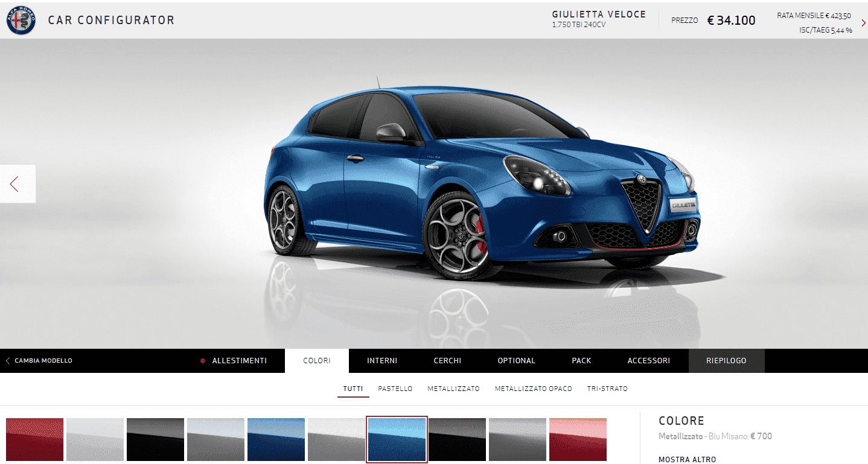Screen dimensions: 868x464
Task: Open the Allestimenti tab
Action: 238,361
